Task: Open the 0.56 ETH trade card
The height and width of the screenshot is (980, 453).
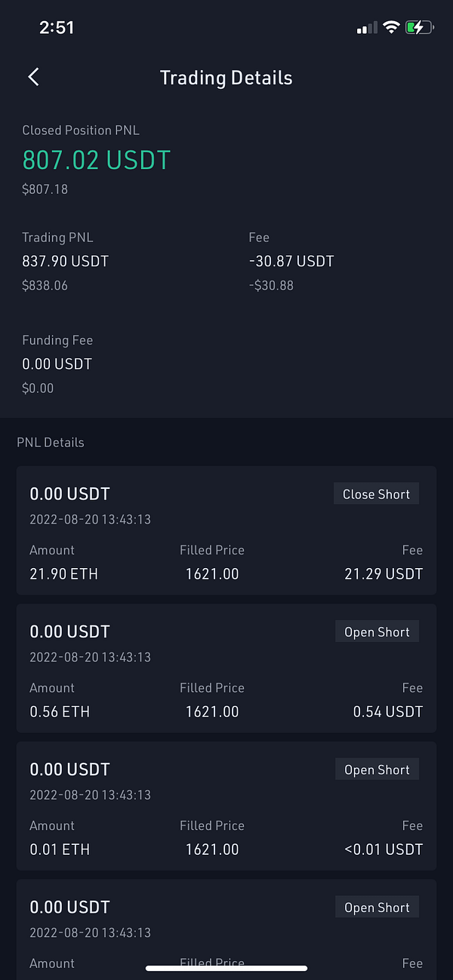Action: [x=226, y=668]
